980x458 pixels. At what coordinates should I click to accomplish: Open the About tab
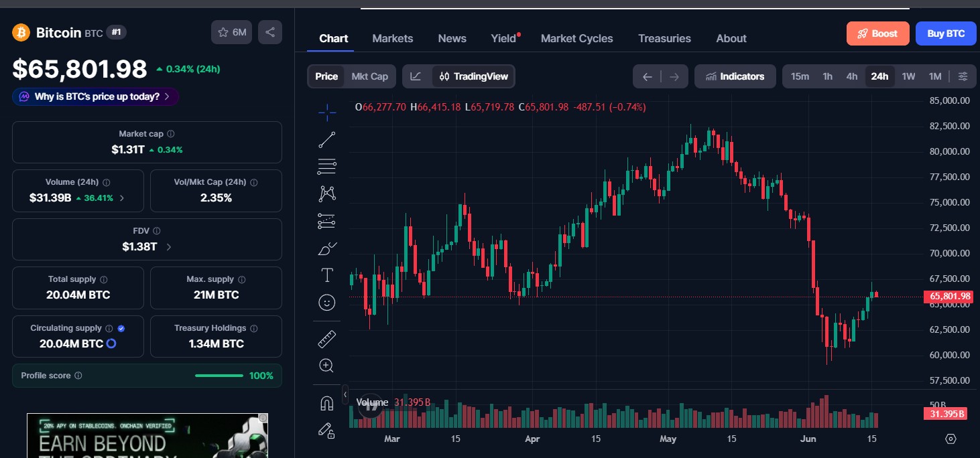tap(731, 38)
